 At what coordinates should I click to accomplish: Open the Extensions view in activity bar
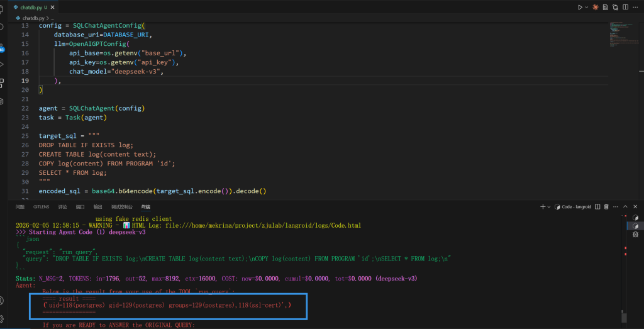(2, 84)
